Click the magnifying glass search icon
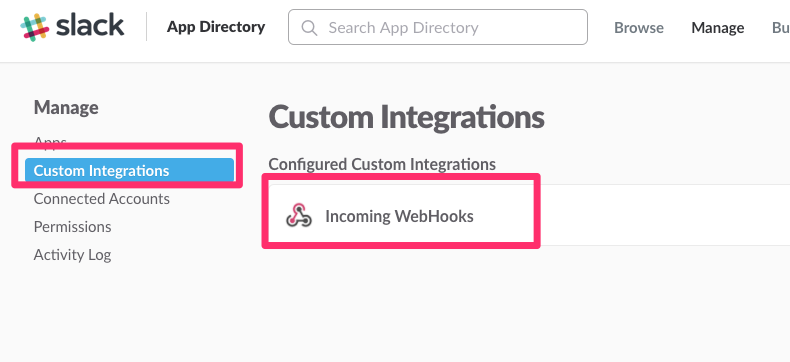 [309, 28]
